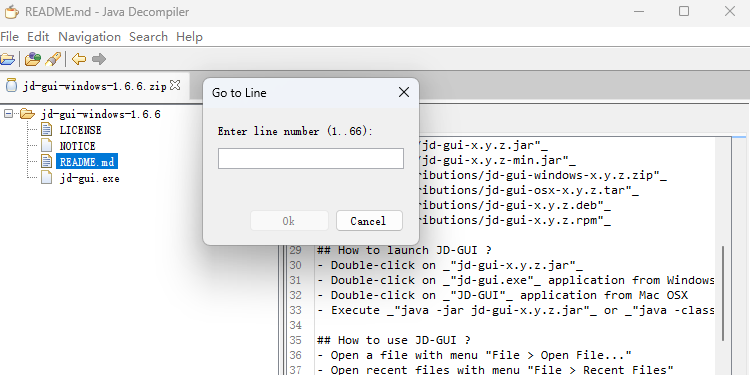Click the Go to Line dialog title

coord(239,93)
